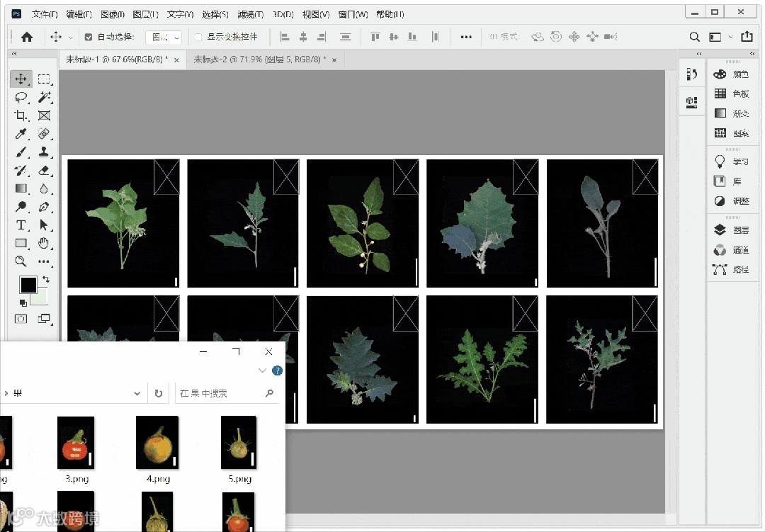Select the 4.png file thumbnail
This screenshot has width=765, height=532.
[x=157, y=443]
